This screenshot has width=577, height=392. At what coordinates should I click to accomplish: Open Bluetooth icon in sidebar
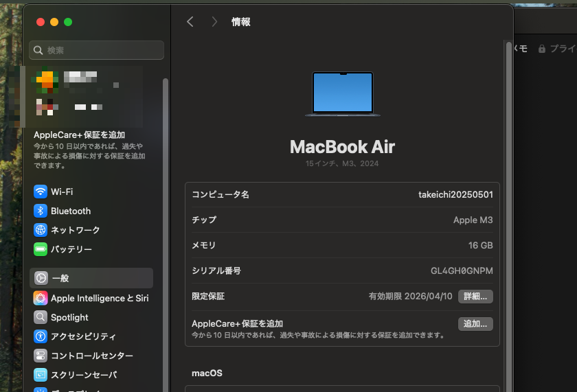point(41,211)
